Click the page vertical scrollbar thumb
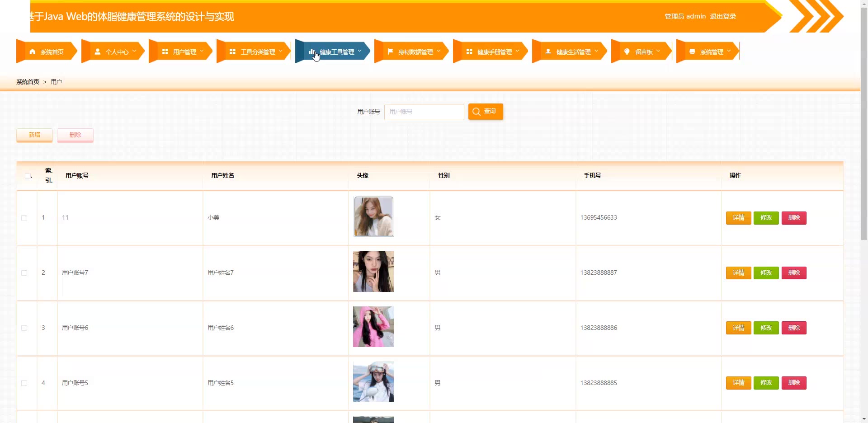This screenshot has height=423, width=868. point(864,124)
